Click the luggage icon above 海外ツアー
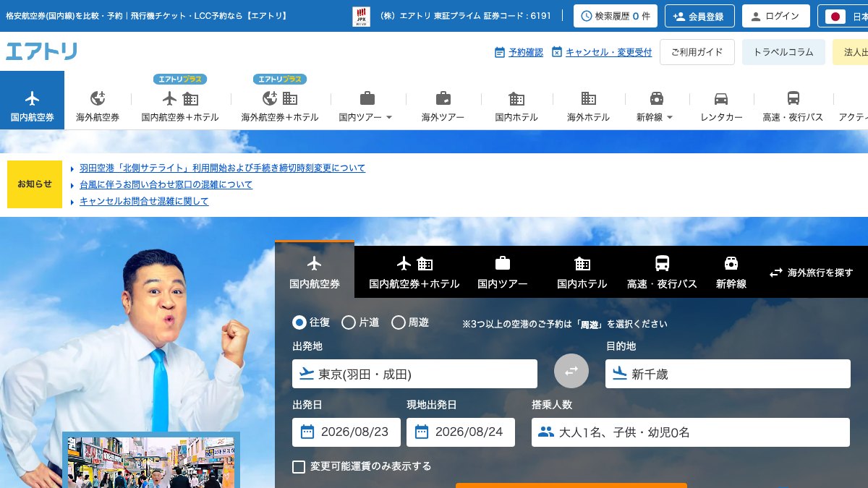 point(443,98)
